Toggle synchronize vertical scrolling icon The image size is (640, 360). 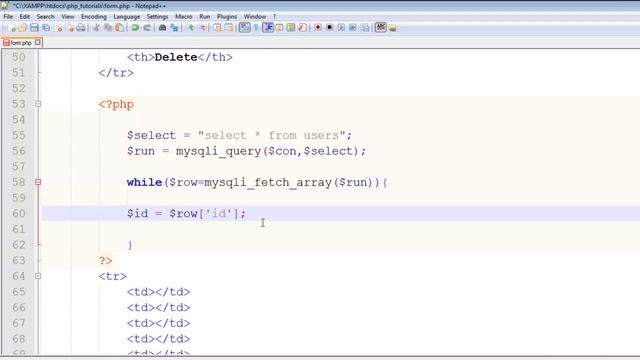[x=217, y=28]
